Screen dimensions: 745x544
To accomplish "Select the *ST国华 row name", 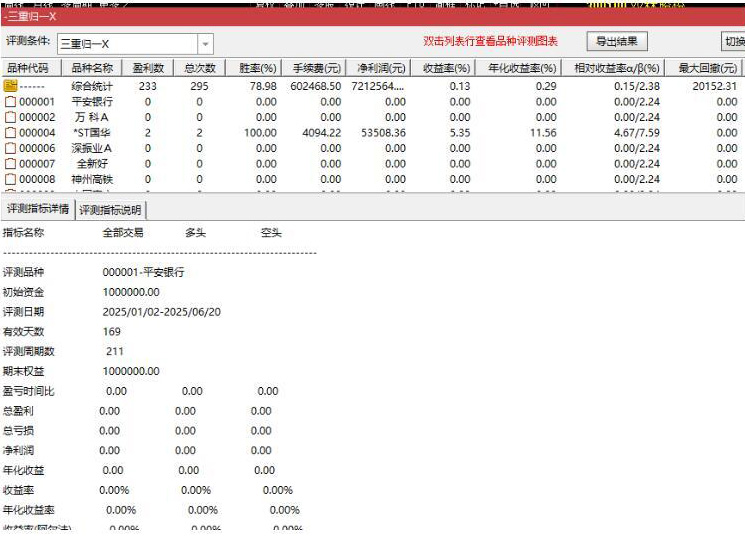I will [x=92, y=133].
